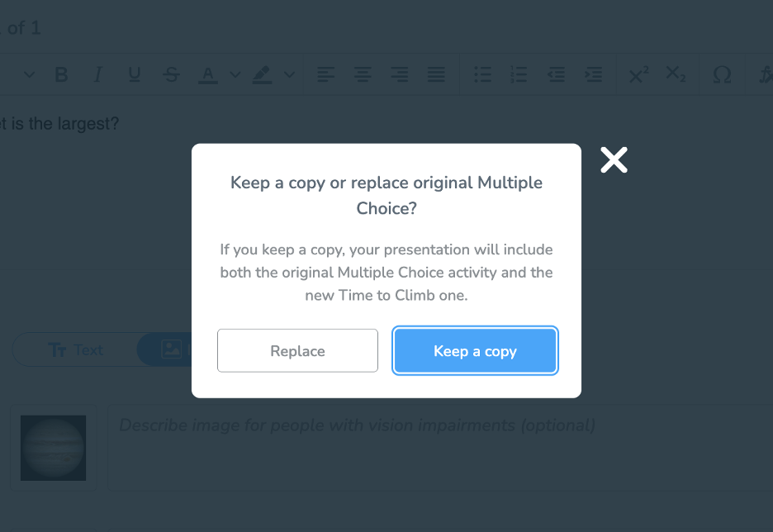Viewport: 773px width, 532px height.
Task: Apply strikethrough formatting
Action: tap(172, 75)
